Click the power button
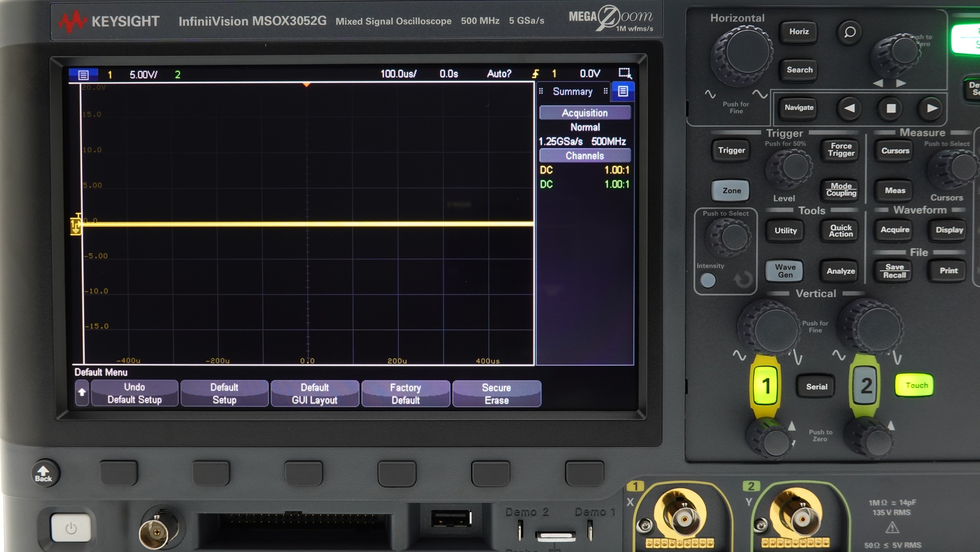Viewport: 980px width, 552px height. (x=71, y=527)
